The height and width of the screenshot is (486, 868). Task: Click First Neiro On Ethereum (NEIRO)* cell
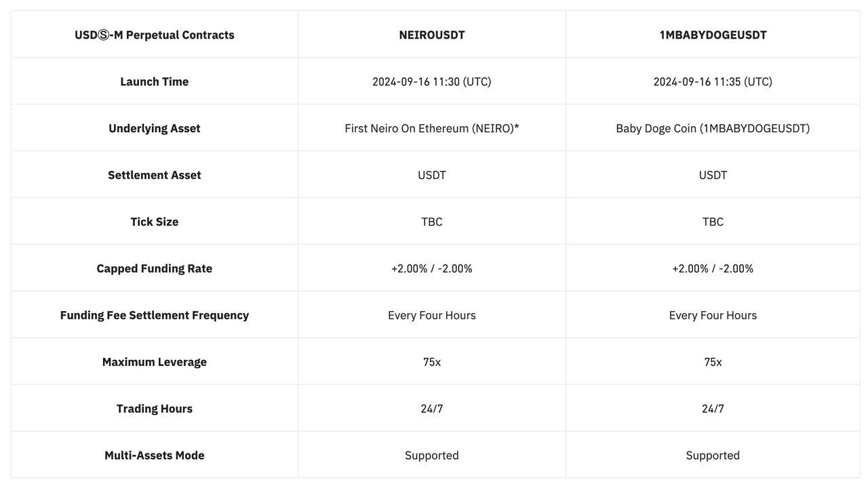(432, 128)
